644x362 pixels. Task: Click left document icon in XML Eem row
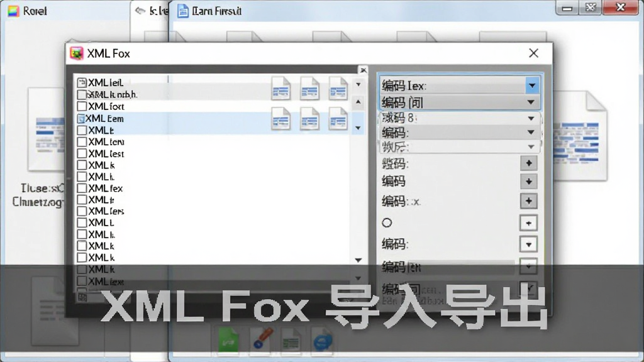(281, 119)
